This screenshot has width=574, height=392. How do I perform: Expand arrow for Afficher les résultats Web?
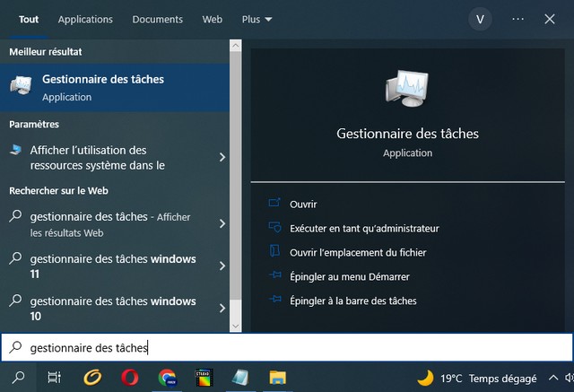[x=222, y=223]
